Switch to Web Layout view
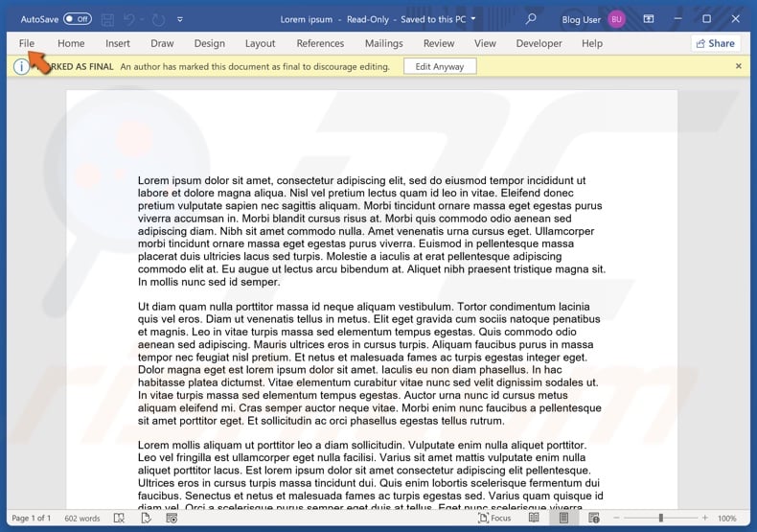The image size is (757, 532). point(594,518)
